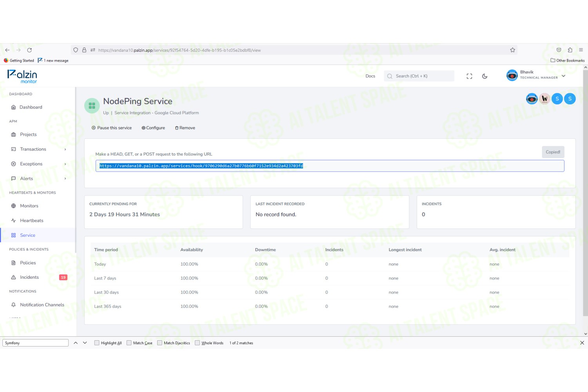
Task: Open the browser extensions icon
Action: (x=570, y=50)
